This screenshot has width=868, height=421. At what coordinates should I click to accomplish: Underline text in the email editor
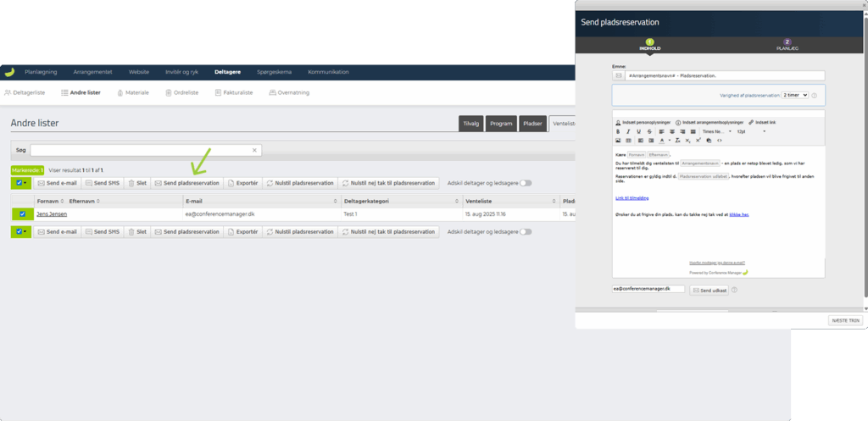point(639,131)
